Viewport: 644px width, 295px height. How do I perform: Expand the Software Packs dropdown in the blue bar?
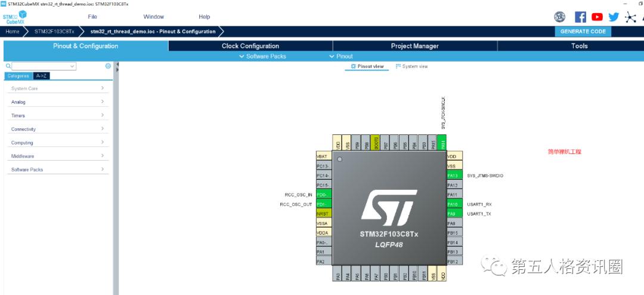click(262, 56)
